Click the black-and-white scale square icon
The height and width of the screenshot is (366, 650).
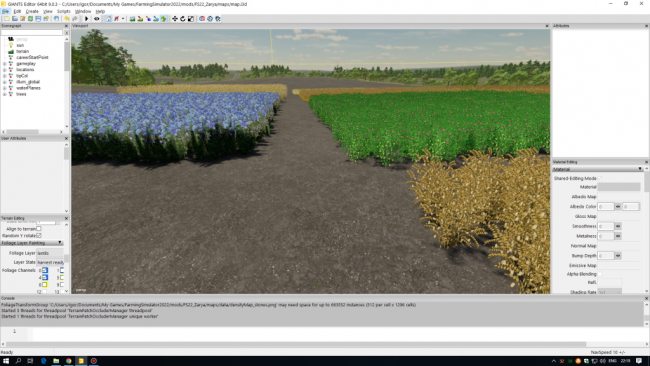pos(191,19)
